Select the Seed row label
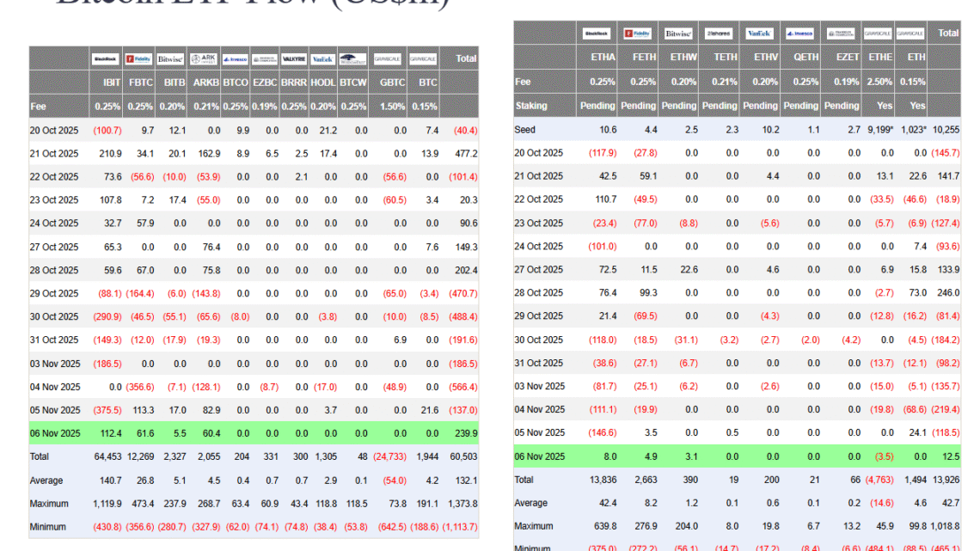Screen dimensions: 980x551 (x=525, y=130)
